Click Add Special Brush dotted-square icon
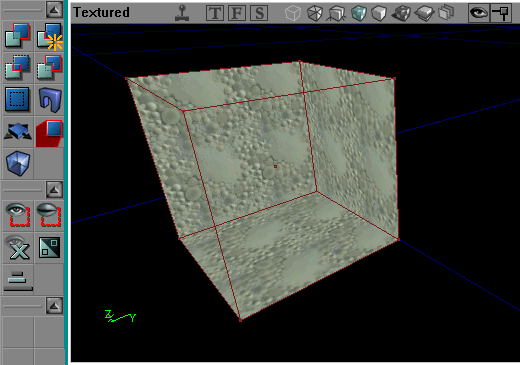The height and width of the screenshot is (365, 520). (x=18, y=99)
